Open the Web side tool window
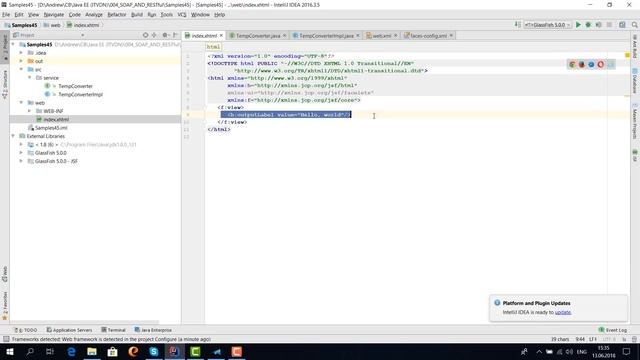Viewport: 640px width, 360px height. click(5, 274)
